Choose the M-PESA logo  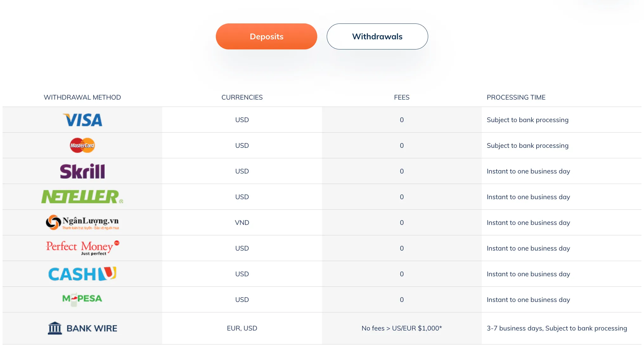(x=82, y=299)
